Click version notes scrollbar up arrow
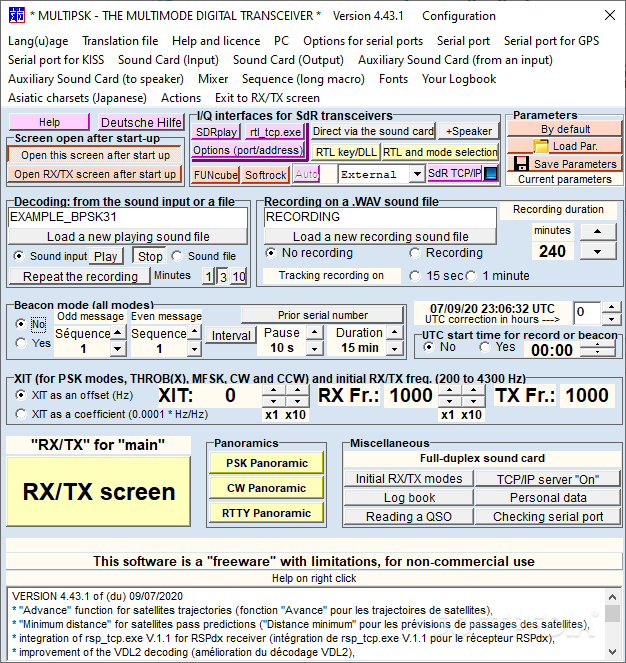626x663 pixels. pos(612,597)
